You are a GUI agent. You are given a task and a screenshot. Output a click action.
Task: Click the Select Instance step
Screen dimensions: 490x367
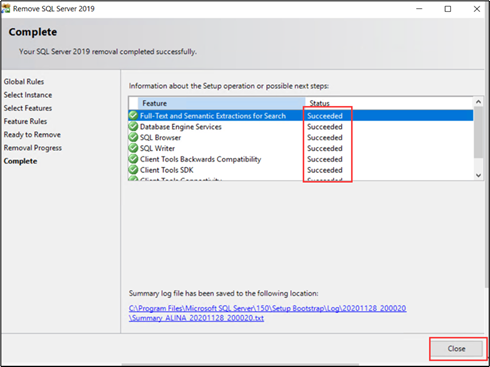coord(28,95)
